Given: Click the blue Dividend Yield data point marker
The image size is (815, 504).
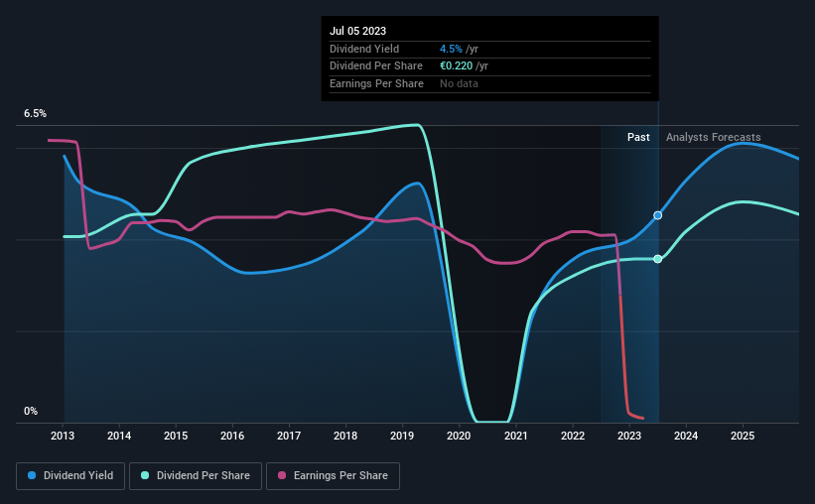Looking at the screenshot, I should pos(657,215).
